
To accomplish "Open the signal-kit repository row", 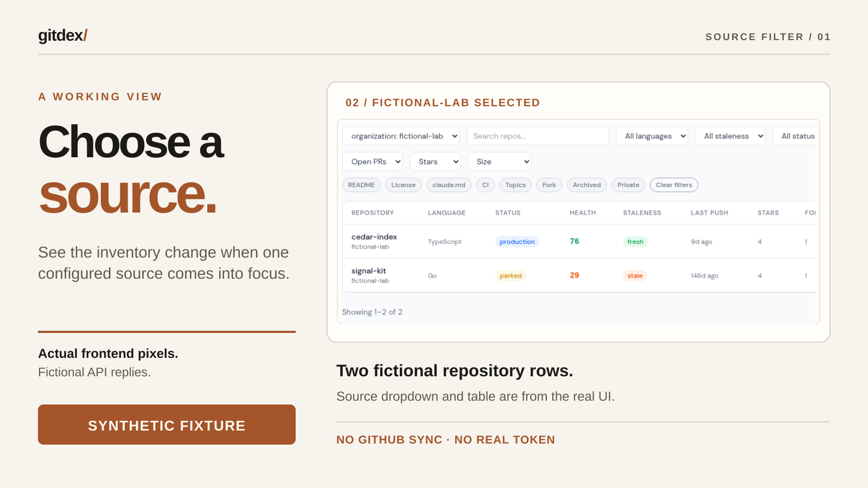I will point(579,275).
